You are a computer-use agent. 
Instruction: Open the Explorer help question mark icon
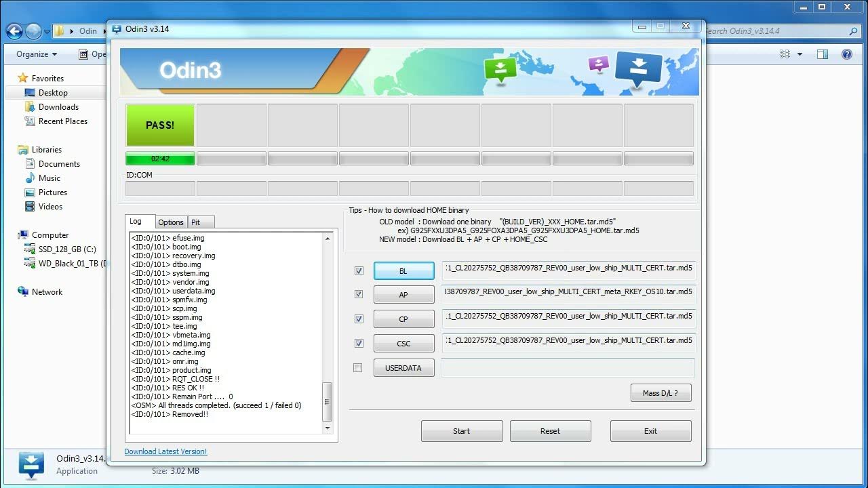[x=847, y=54]
